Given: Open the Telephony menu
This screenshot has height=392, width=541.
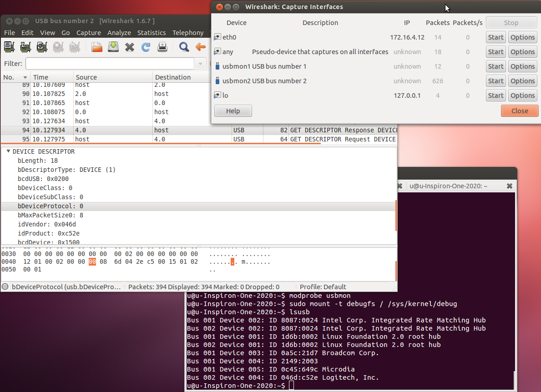Looking at the screenshot, I should click(188, 32).
